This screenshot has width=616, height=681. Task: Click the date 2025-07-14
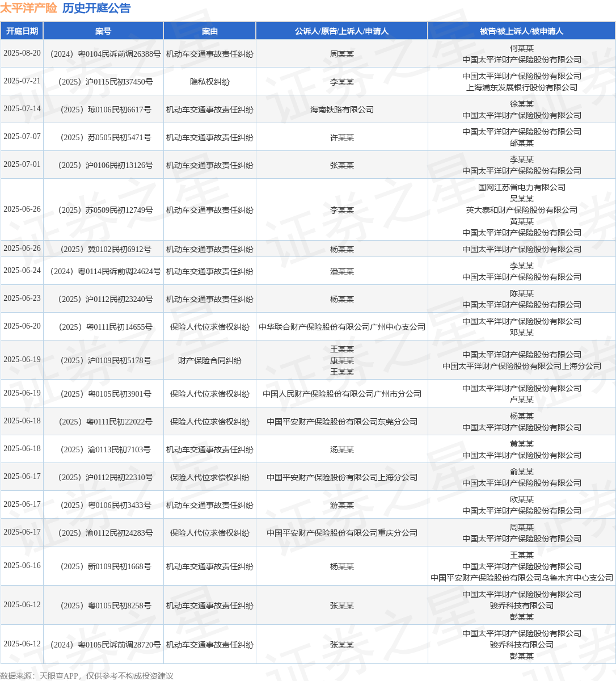point(22,109)
